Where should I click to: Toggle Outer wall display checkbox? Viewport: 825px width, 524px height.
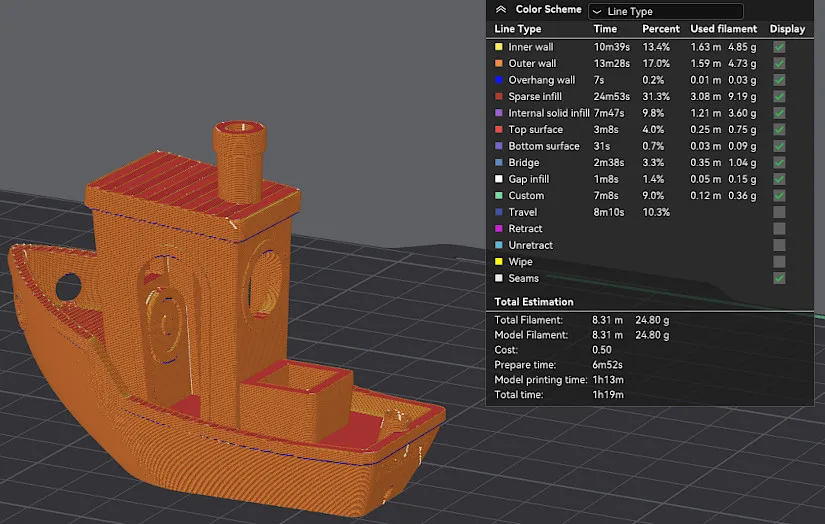click(779, 63)
